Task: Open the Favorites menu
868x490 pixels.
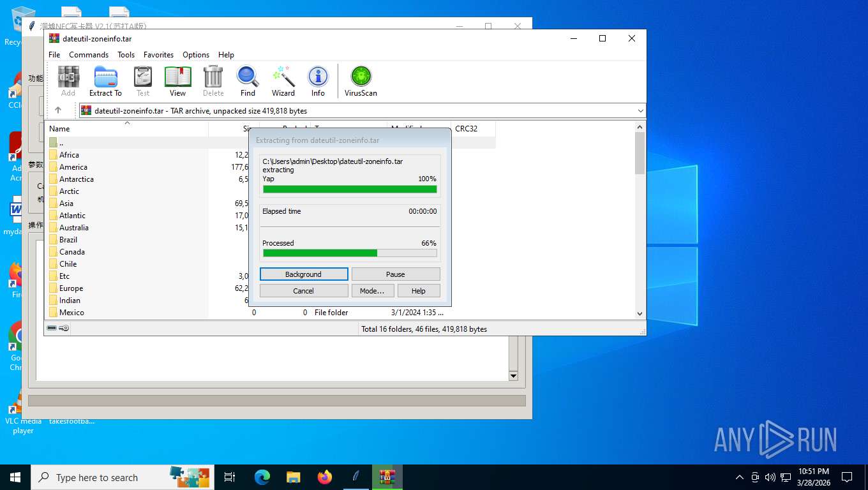Action: 158,55
